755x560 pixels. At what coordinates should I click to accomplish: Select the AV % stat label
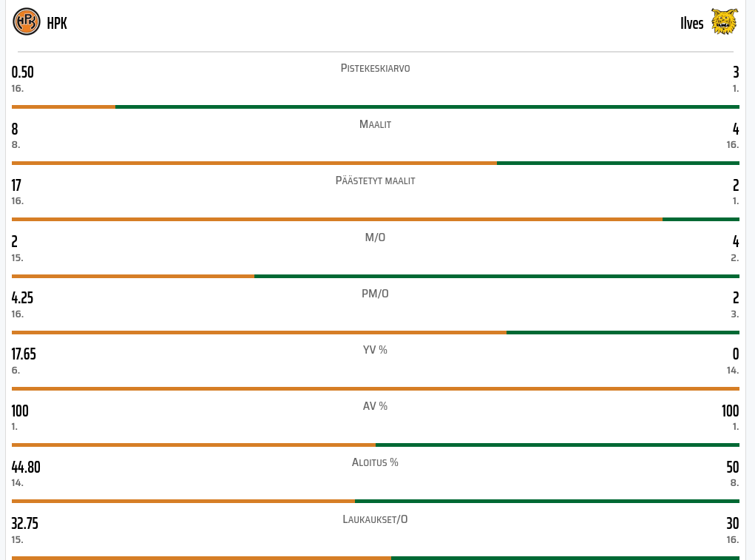coord(375,406)
